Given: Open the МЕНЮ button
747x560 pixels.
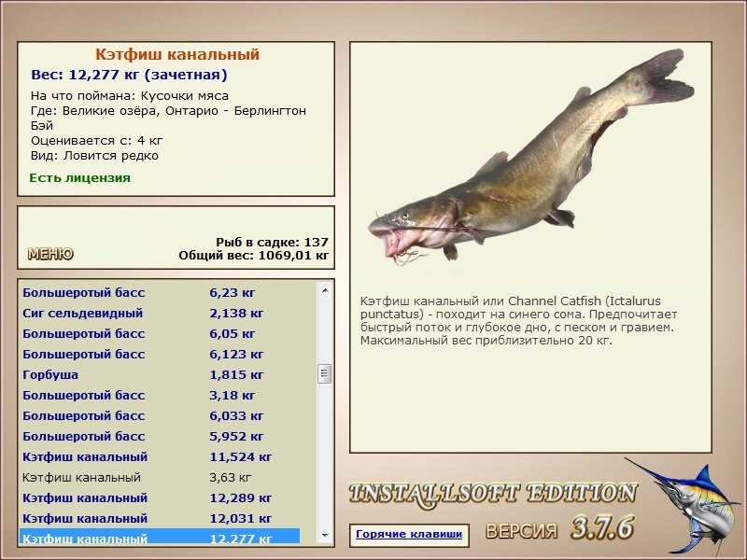Looking at the screenshot, I should 50,254.
